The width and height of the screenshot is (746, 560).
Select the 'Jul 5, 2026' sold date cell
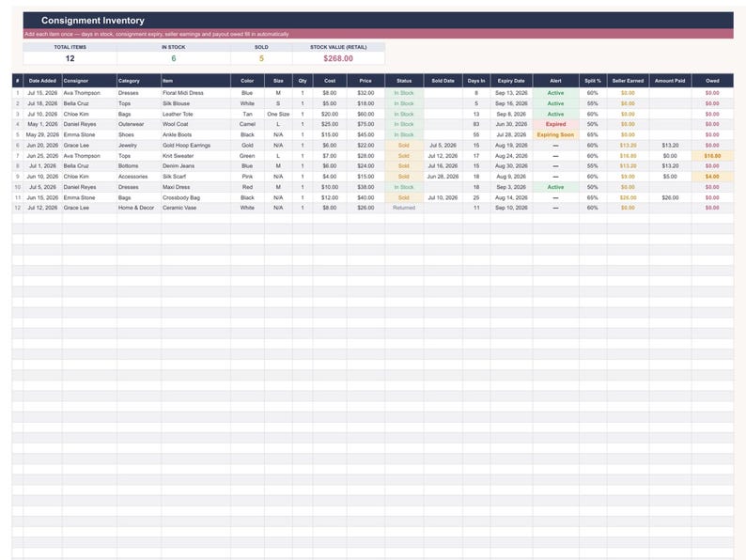(x=443, y=145)
